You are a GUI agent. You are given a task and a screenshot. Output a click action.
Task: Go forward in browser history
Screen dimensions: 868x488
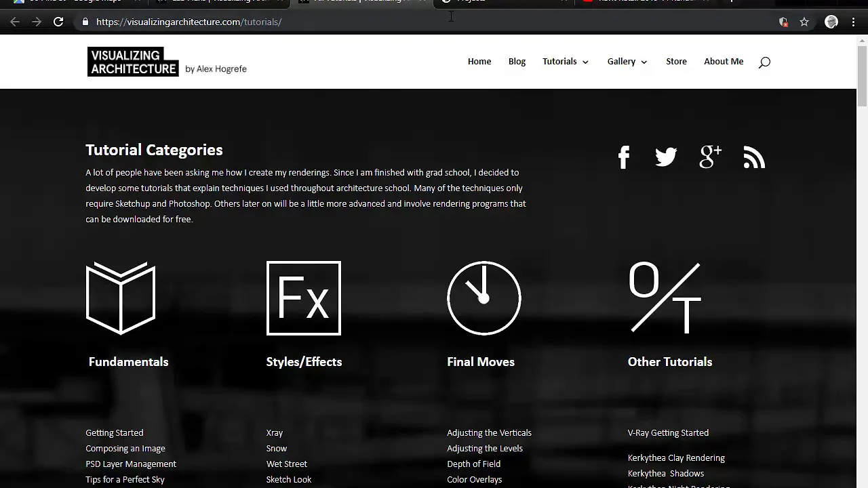click(37, 22)
